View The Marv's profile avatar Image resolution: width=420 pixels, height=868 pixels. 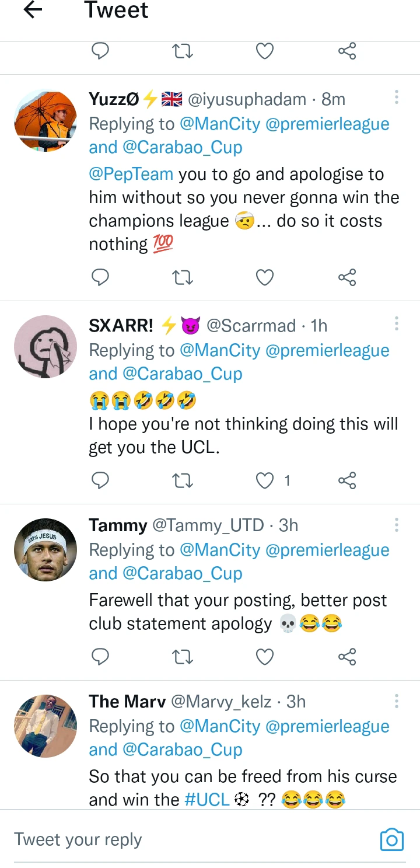tap(45, 726)
